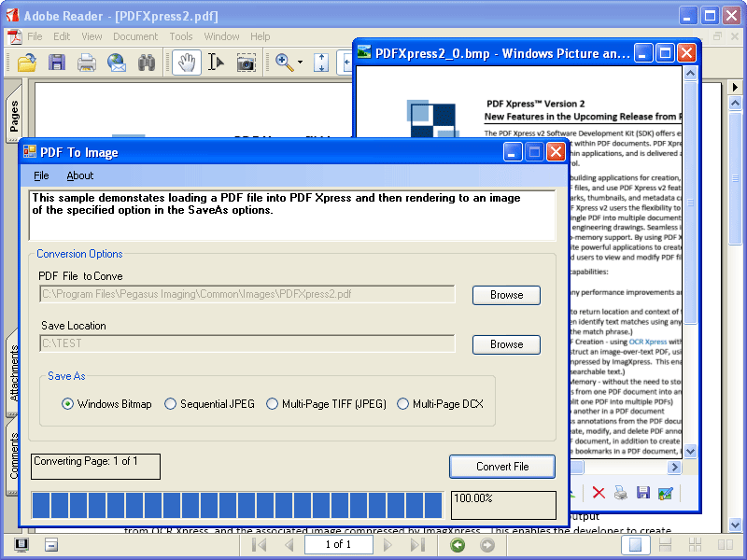The height and width of the screenshot is (560, 747).
Task: Open the Document menu in Adobe Reader
Action: (135, 36)
